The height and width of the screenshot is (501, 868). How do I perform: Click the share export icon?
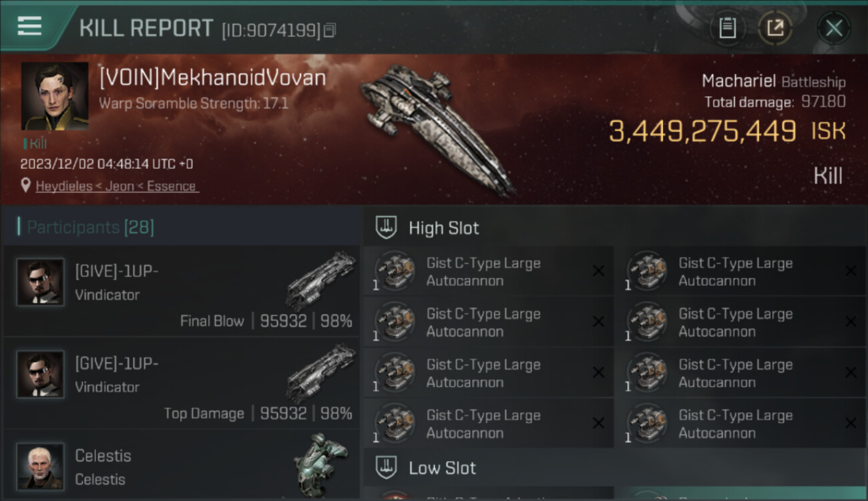point(775,28)
